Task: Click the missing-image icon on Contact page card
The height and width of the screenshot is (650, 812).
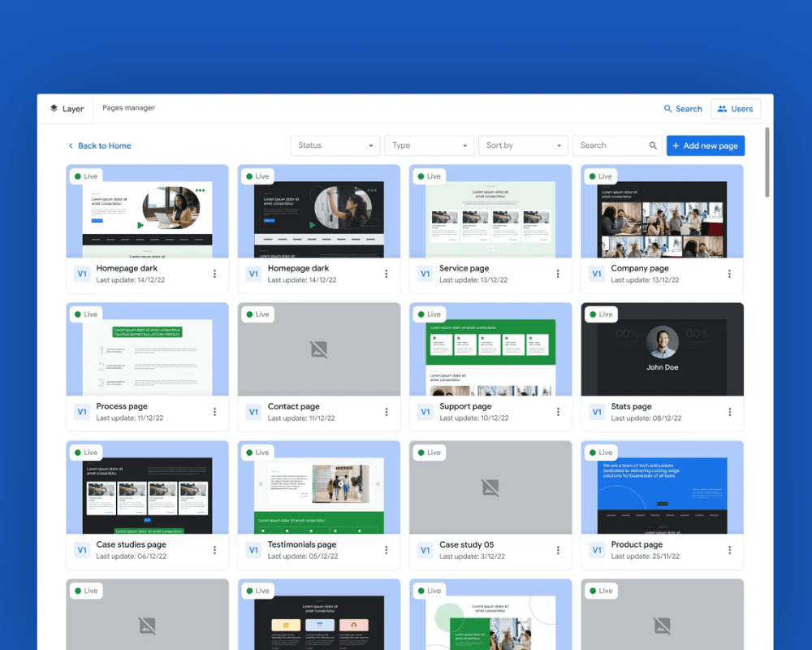Action: [x=319, y=349]
